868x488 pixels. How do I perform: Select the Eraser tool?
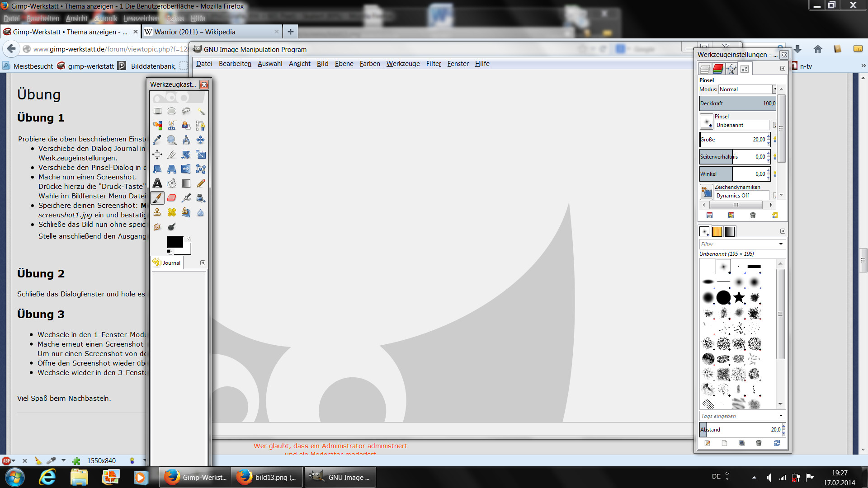point(172,198)
